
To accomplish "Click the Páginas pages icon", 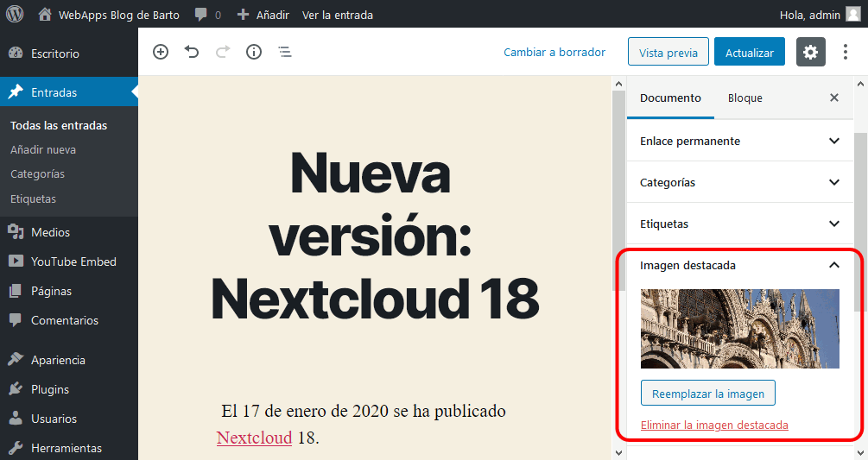I will [x=16, y=290].
